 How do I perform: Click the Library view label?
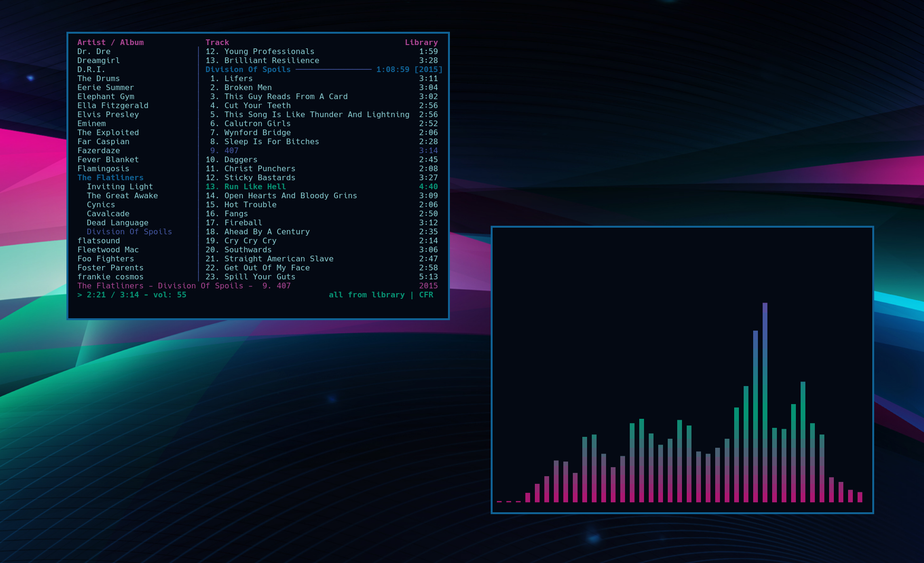(421, 43)
